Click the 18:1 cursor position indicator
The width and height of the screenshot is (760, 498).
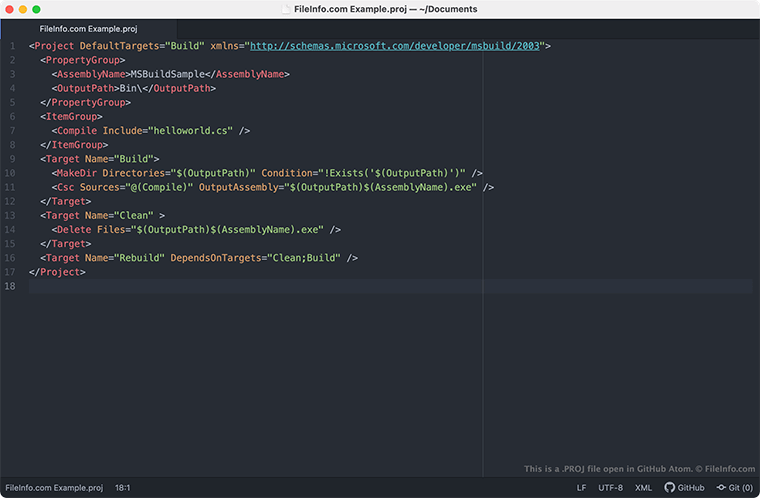tap(123, 488)
